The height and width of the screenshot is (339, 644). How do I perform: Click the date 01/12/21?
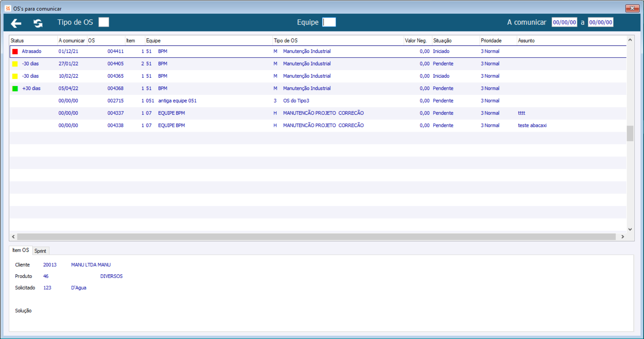click(69, 52)
